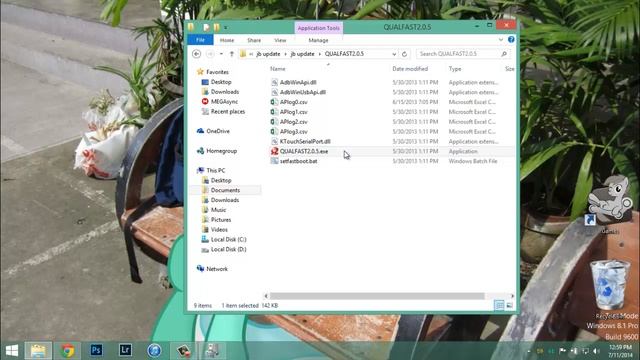Sort by the Type column header
Image resolution: width=640 pixels, height=360 pixels.
point(455,69)
